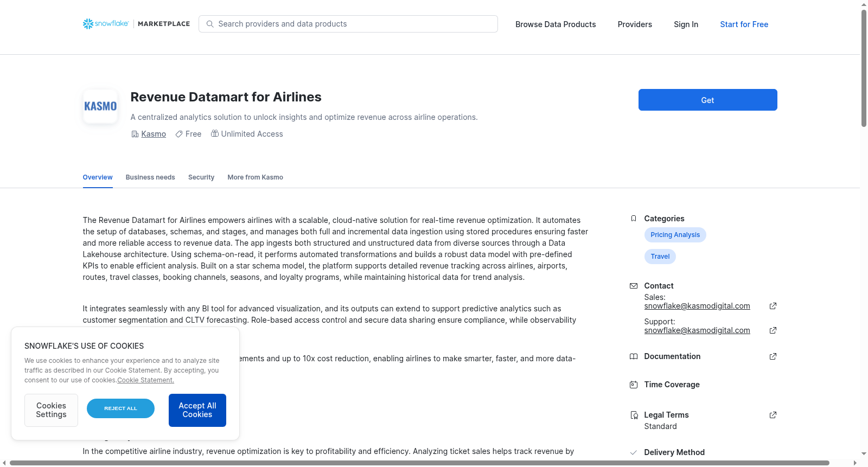The image size is (868, 467).
Task: Click the KASMO provider logo thumbnail
Action: (x=100, y=106)
